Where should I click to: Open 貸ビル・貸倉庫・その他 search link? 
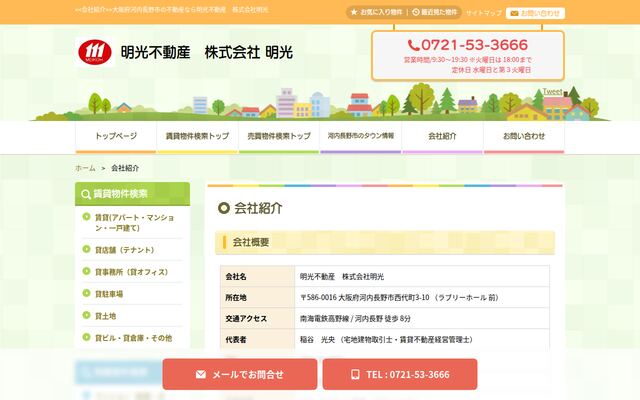[x=133, y=338]
